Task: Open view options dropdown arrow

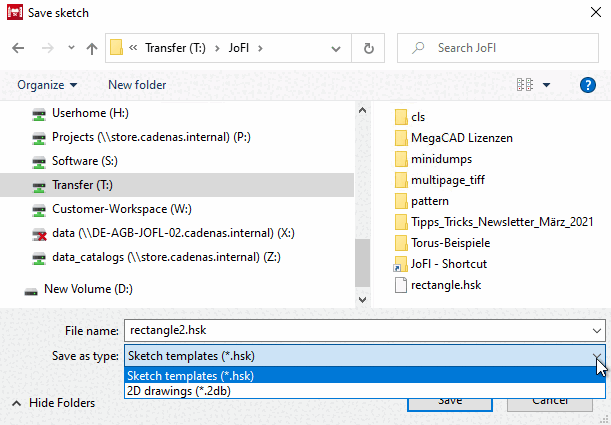Action: [x=546, y=85]
